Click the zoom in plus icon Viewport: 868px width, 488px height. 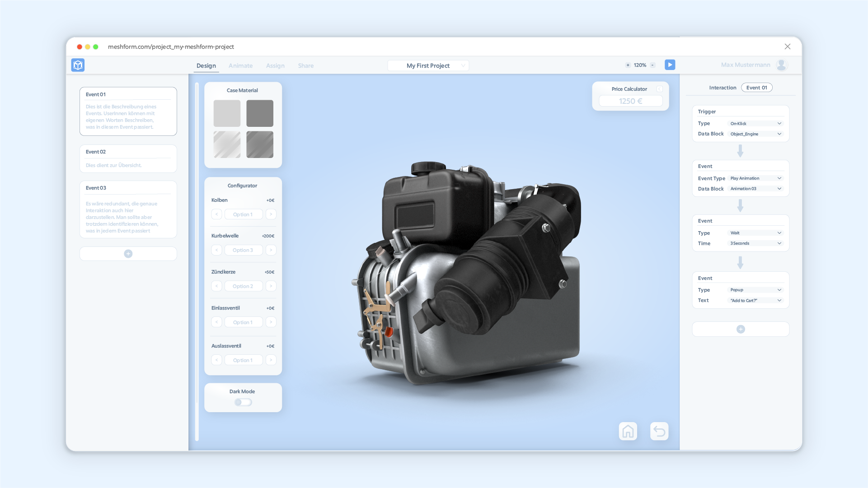point(628,65)
